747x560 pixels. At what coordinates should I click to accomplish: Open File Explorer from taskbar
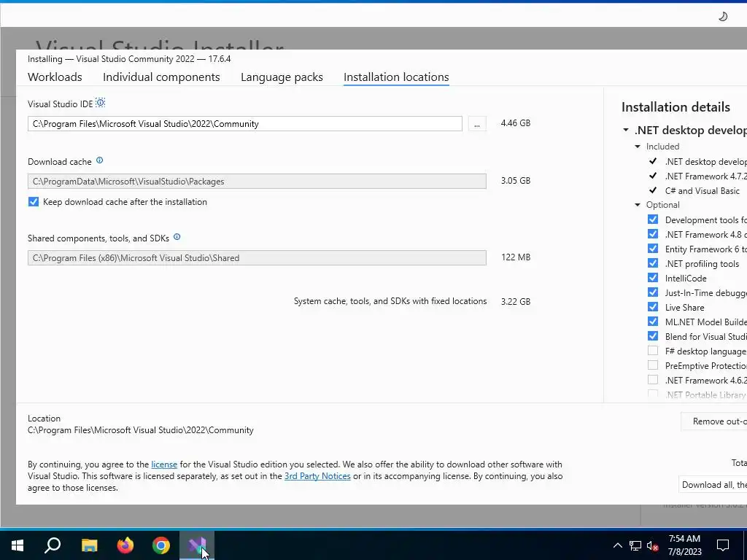89,545
